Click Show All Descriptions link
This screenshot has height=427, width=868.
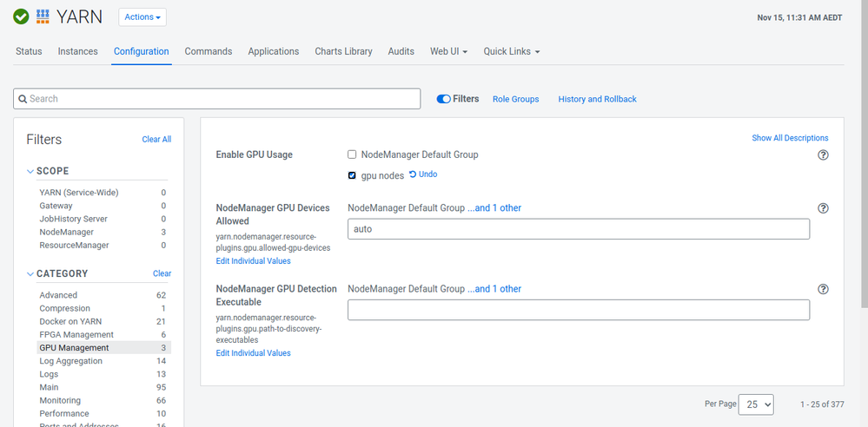(790, 138)
